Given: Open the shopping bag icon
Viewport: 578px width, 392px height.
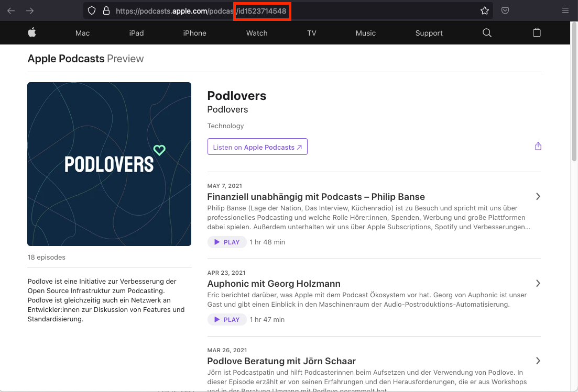Looking at the screenshot, I should [537, 32].
